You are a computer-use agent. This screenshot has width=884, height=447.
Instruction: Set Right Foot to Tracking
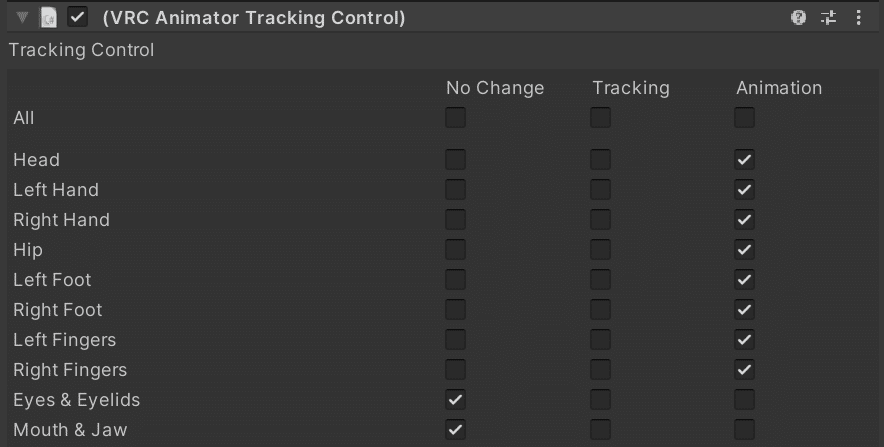coord(600,309)
